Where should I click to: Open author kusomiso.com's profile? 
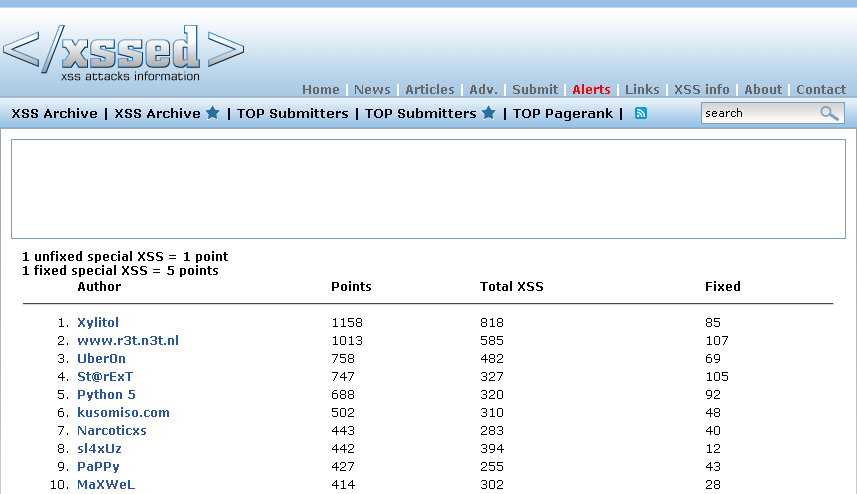pos(123,413)
